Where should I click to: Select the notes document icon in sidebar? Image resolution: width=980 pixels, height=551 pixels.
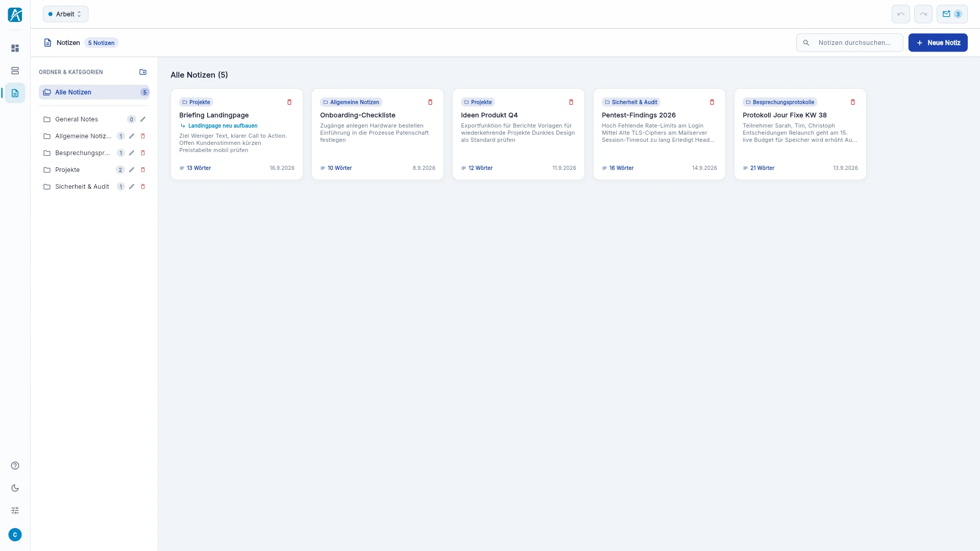tap(15, 93)
